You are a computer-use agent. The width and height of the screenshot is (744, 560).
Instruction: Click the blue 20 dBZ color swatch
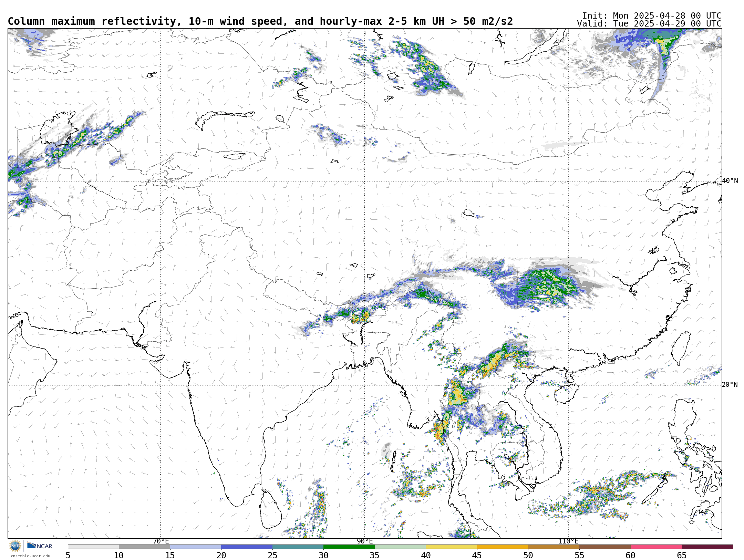pos(247,547)
